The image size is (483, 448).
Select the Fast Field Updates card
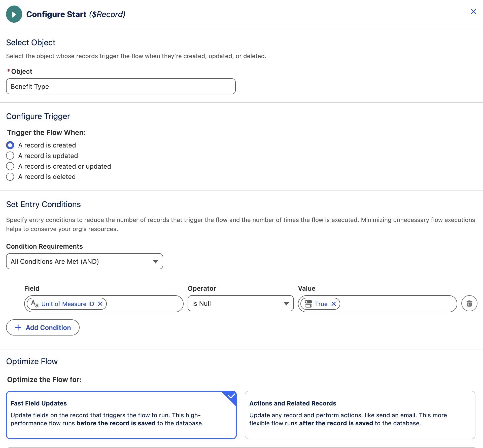pos(121,415)
